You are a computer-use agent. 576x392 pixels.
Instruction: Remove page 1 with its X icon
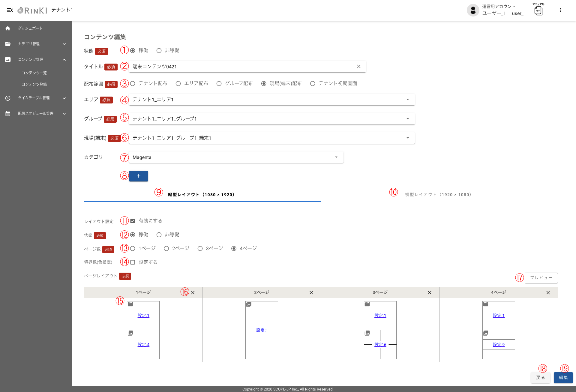point(193,293)
